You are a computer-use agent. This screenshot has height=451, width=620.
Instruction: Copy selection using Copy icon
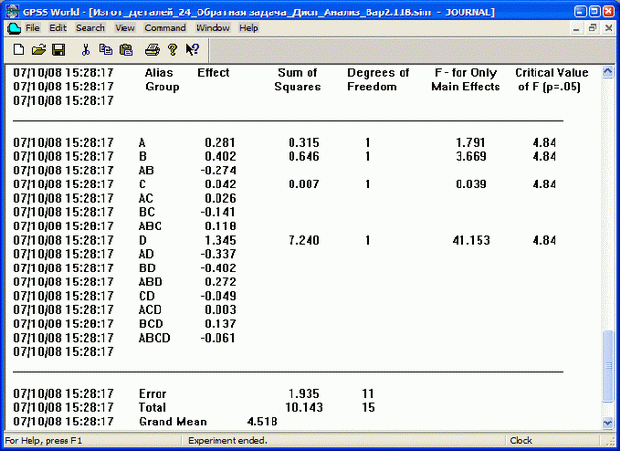click(106, 49)
